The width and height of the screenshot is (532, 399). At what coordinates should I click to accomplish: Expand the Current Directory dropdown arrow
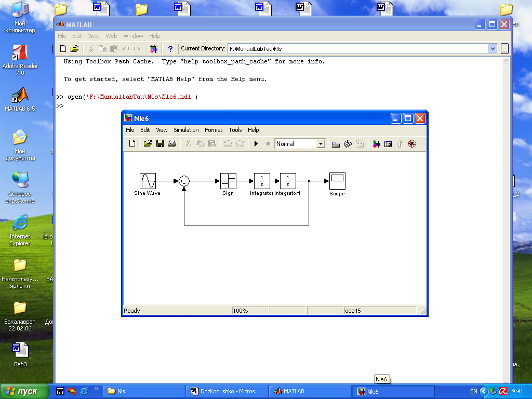point(493,48)
